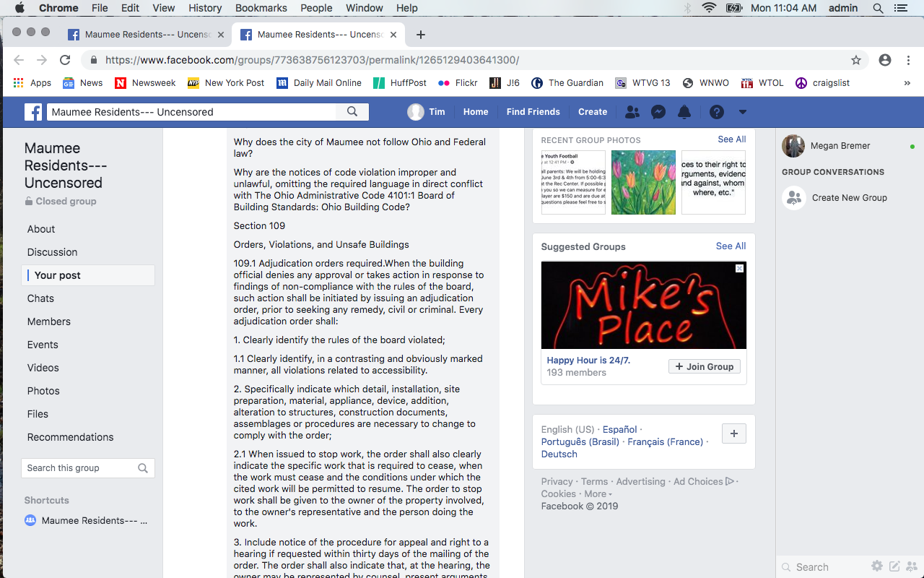
Task: Open the Notifications bell icon
Action: coord(684,112)
